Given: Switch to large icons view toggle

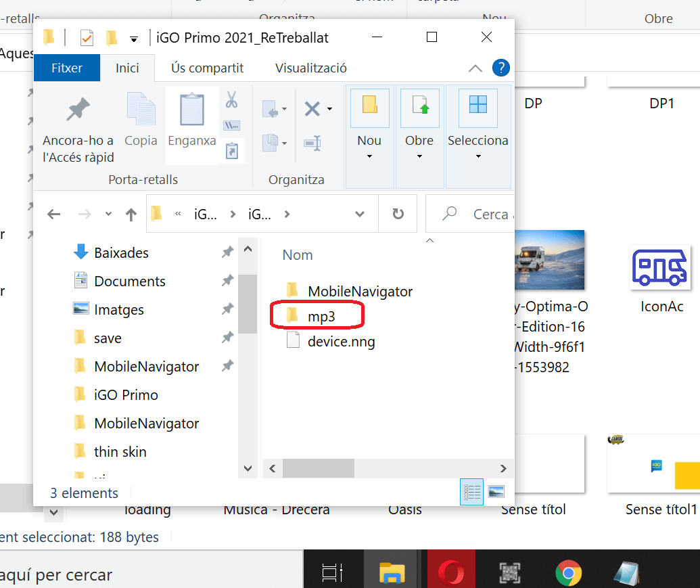Looking at the screenshot, I should tap(496, 492).
